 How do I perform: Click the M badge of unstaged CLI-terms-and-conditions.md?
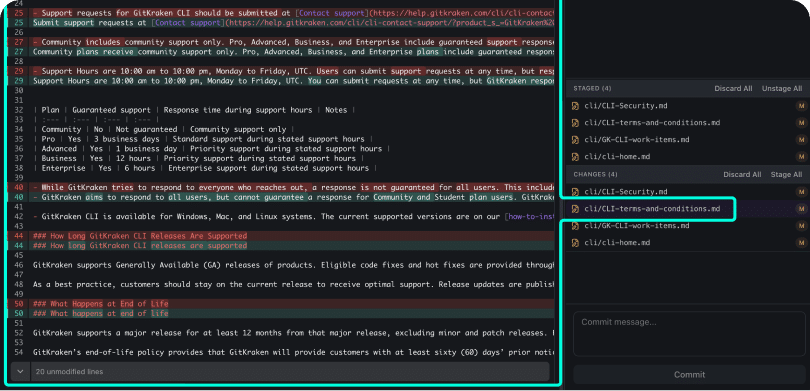point(801,209)
